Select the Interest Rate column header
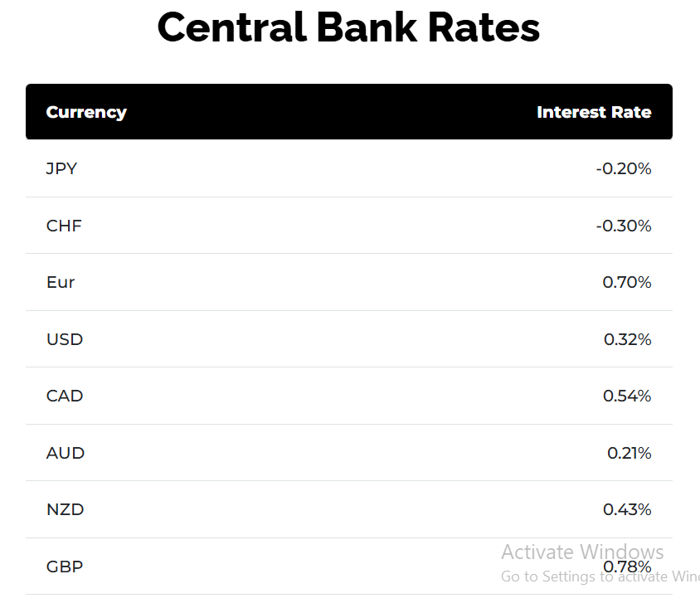 594,112
